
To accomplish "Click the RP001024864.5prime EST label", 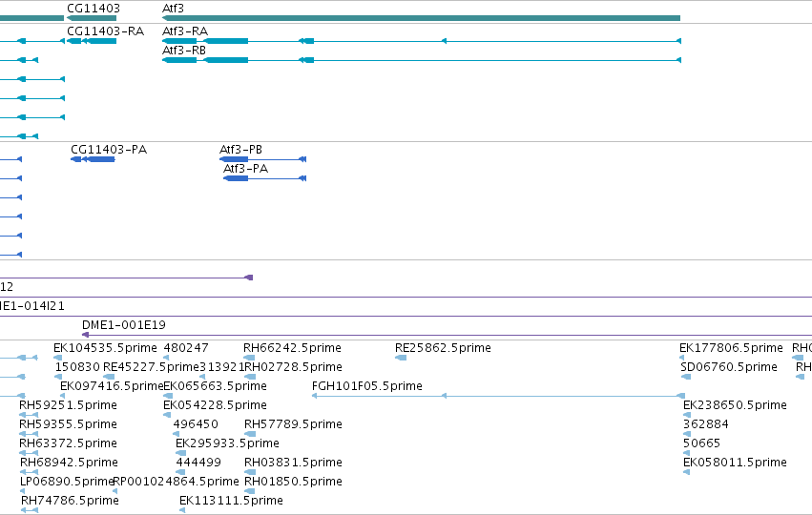I will (x=177, y=482).
